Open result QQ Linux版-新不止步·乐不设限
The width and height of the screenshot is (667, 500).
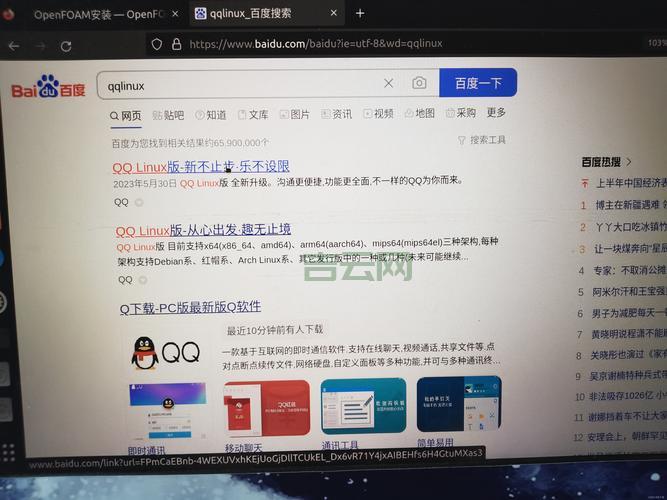(x=201, y=167)
